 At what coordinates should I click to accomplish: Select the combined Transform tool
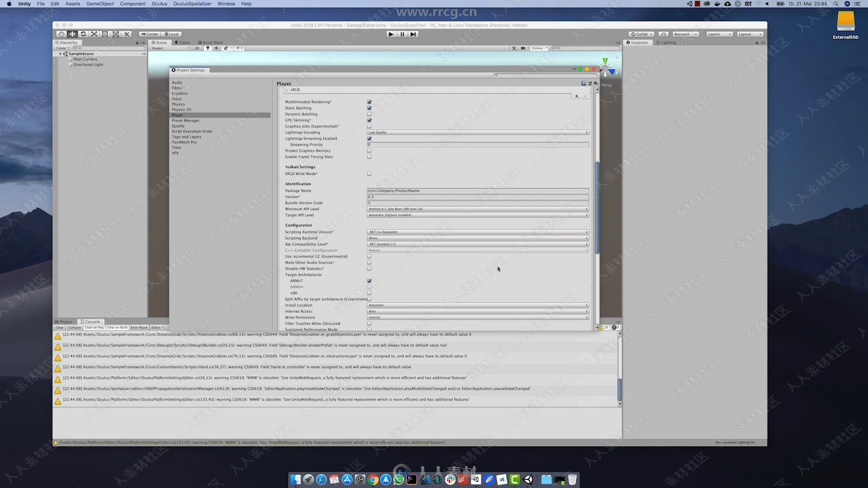116,34
